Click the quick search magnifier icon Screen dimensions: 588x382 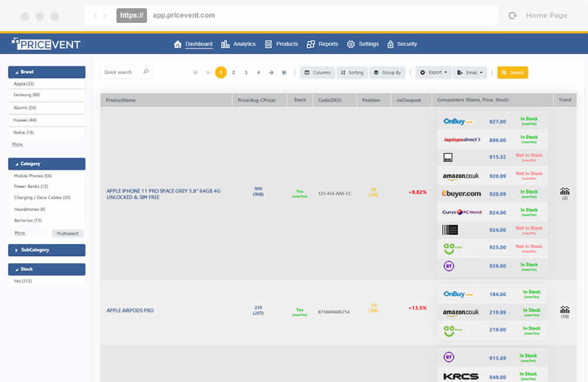(146, 72)
